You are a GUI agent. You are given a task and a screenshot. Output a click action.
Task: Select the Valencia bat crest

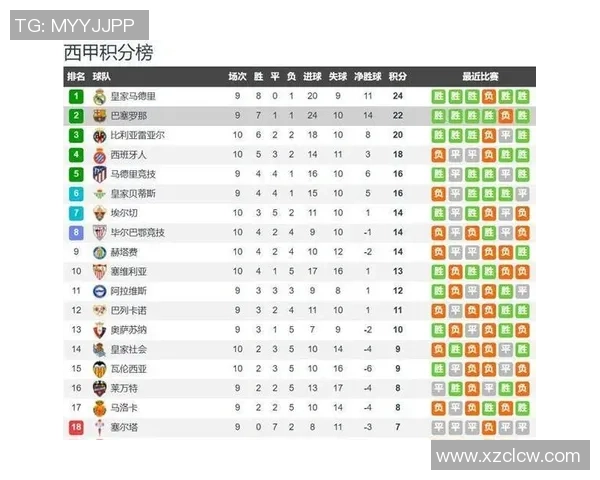pos(100,369)
